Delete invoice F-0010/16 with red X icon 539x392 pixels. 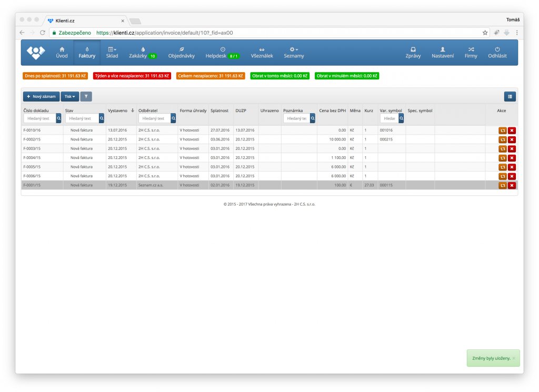[x=512, y=130]
